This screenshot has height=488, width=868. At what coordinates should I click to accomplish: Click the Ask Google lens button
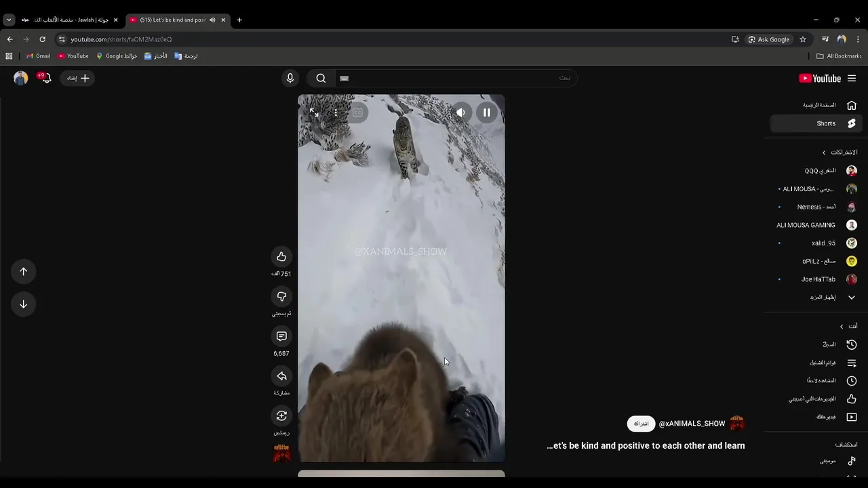coord(769,39)
